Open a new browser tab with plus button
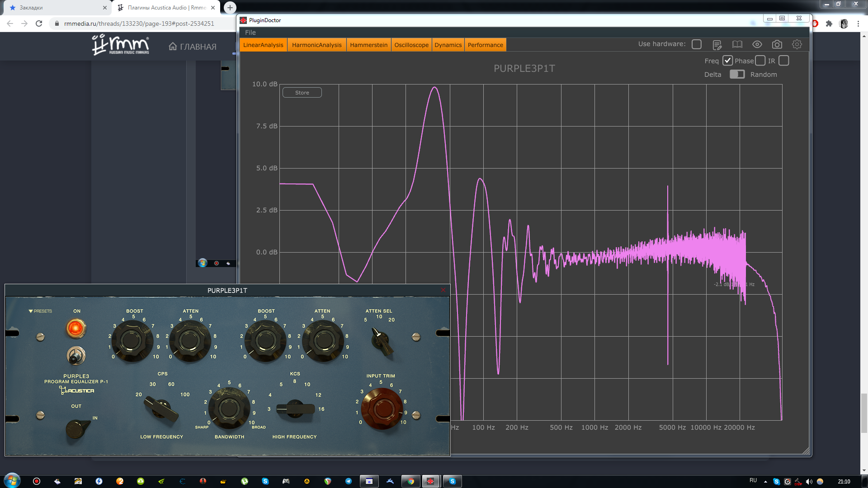The height and width of the screenshot is (488, 868). 230,8
